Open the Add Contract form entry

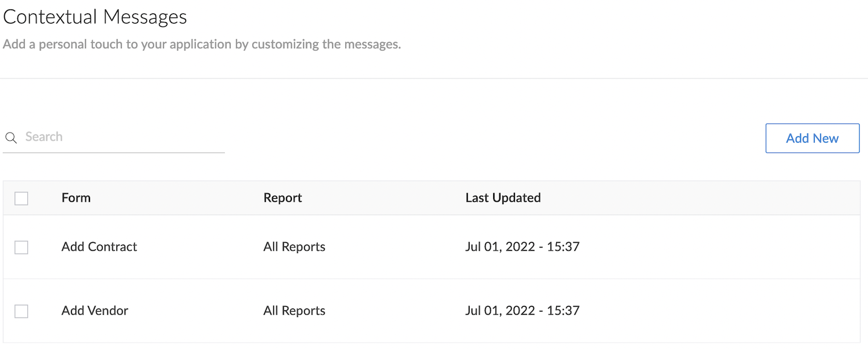point(99,246)
